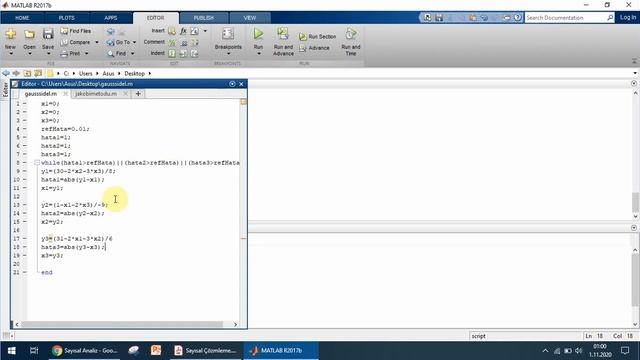The width and height of the screenshot is (640, 360).
Task: Click the Editor panel actions circle button
Action: coord(232,84)
